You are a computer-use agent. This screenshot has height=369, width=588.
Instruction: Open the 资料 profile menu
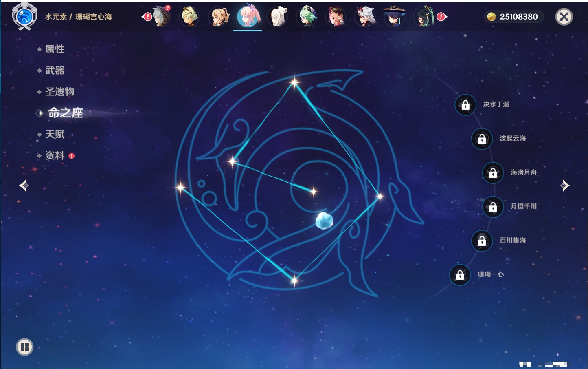[55, 155]
